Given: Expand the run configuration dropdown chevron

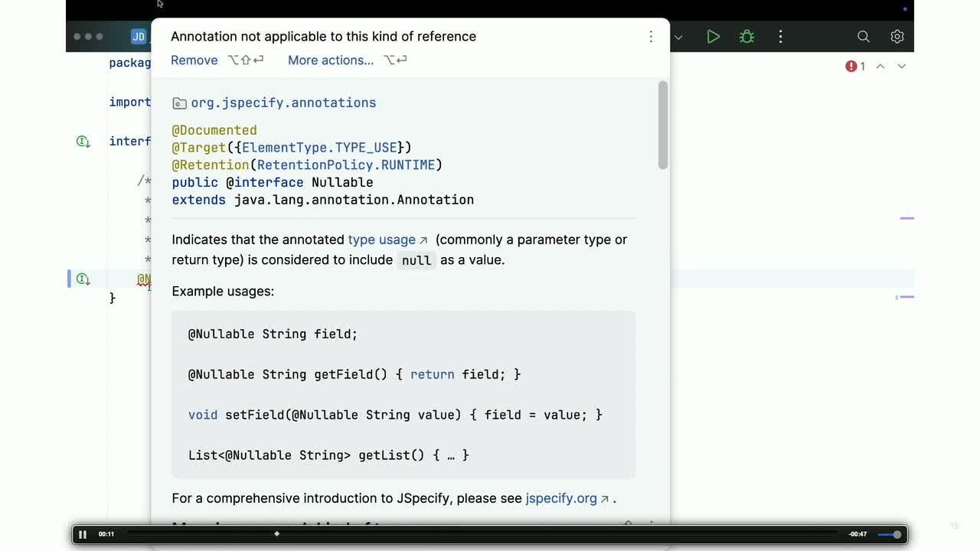Looking at the screenshot, I should (x=678, y=37).
